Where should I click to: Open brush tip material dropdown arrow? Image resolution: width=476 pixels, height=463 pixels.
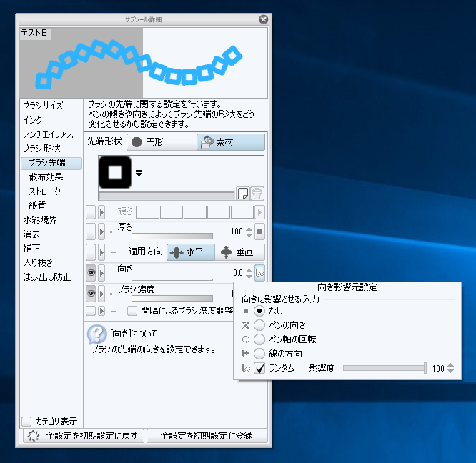(x=139, y=173)
